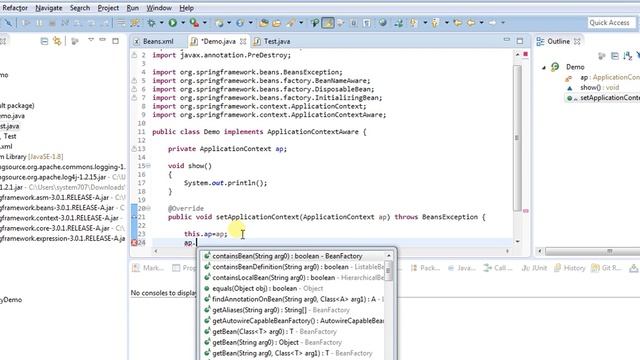Open the Navigate menu

click(49, 8)
